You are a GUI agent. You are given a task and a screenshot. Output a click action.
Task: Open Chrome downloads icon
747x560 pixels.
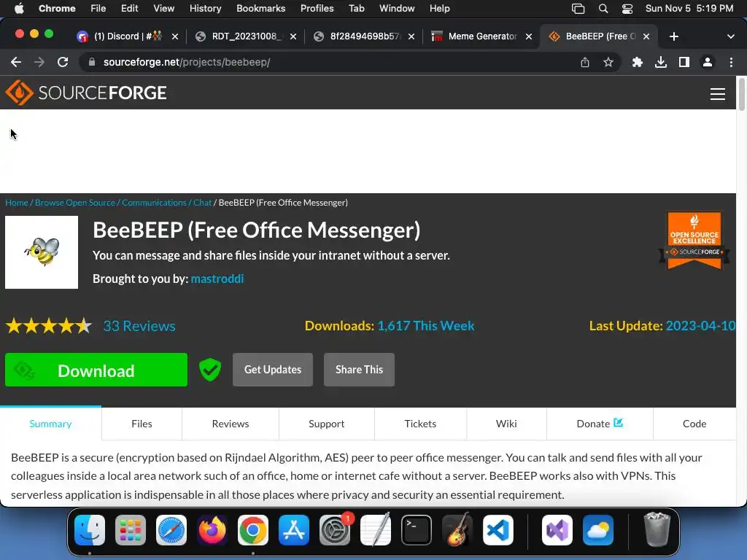[x=661, y=62]
